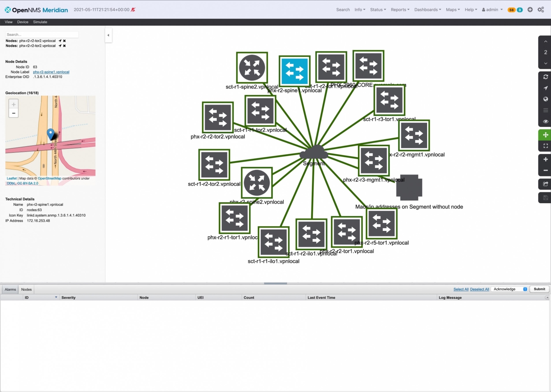The width and height of the screenshot is (551, 392).
Task: Select the center-on-selection arrow icon
Action: click(x=545, y=88)
